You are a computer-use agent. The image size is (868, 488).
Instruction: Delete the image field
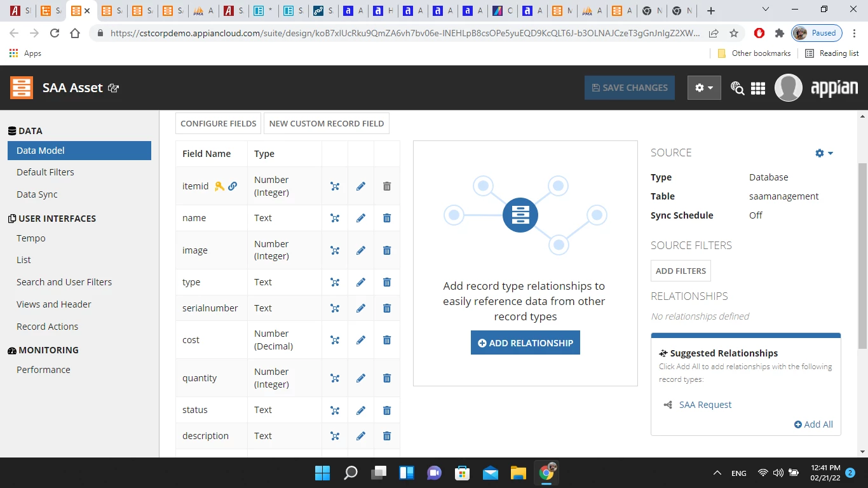pos(387,250)
